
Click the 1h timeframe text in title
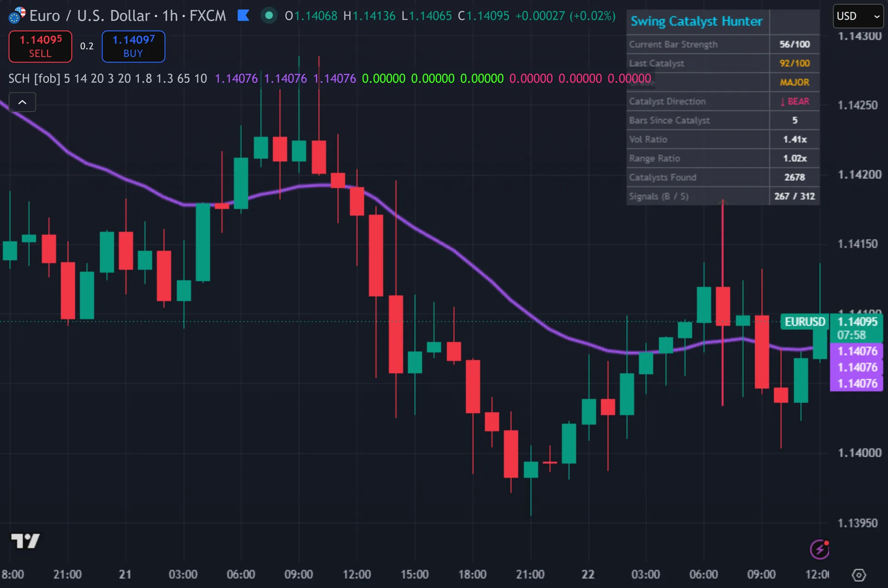(x=170, y=16)
